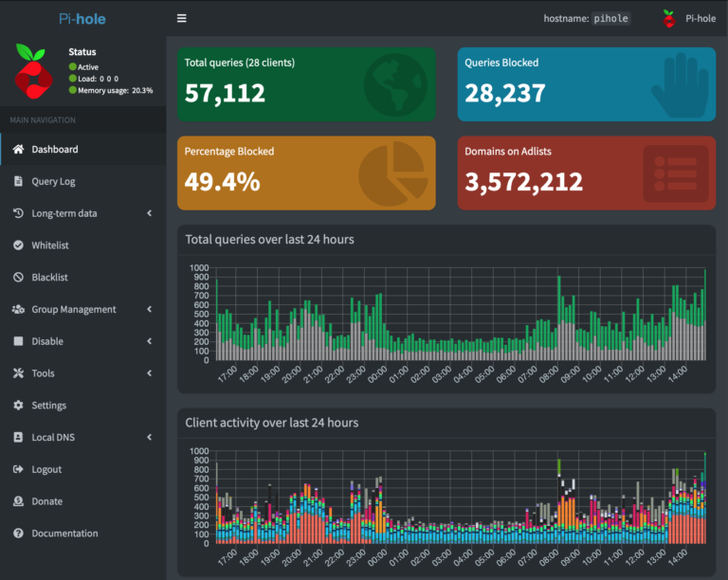Open the Domains on Adlists 3,572,212 card
The height and width of the screenshot is (580, 728).
[587, 173]
